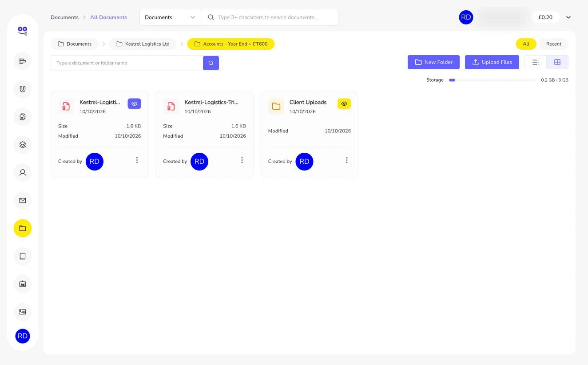Open the magnet icon in the sidebar
Image resolution: width=588 pixels, height=365 pixels.
pos(23,89)
